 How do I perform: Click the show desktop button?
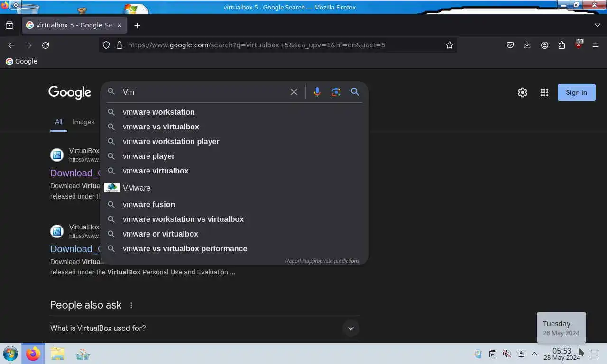click(595, 354)
